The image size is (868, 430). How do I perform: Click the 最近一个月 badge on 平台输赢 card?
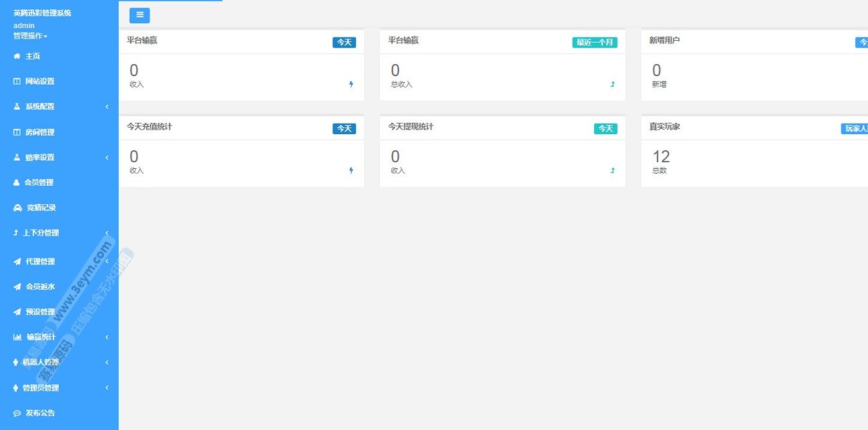click(594, 43)
